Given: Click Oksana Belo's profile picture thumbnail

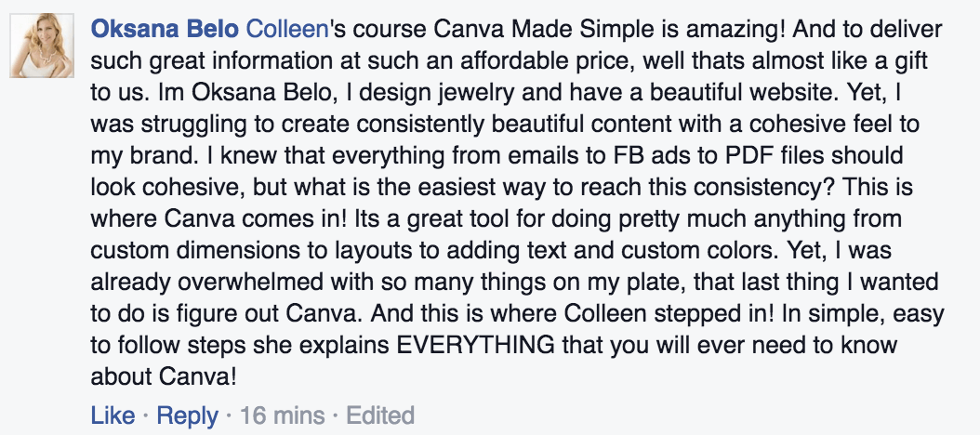Looking at the screenshot, I should 42,46.
